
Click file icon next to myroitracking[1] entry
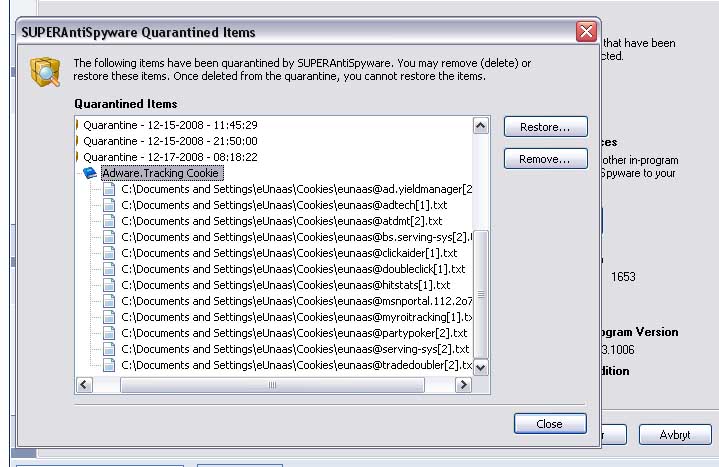point(109,317)
